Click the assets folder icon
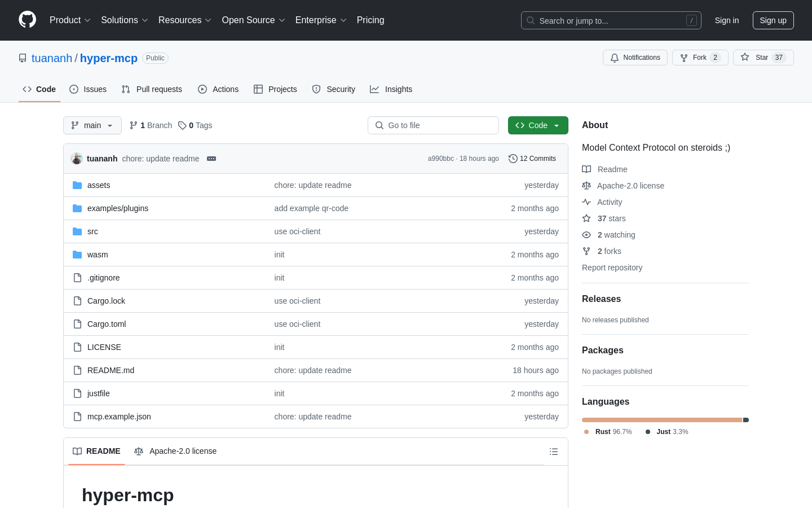812x508 pixels. [77, 185]
